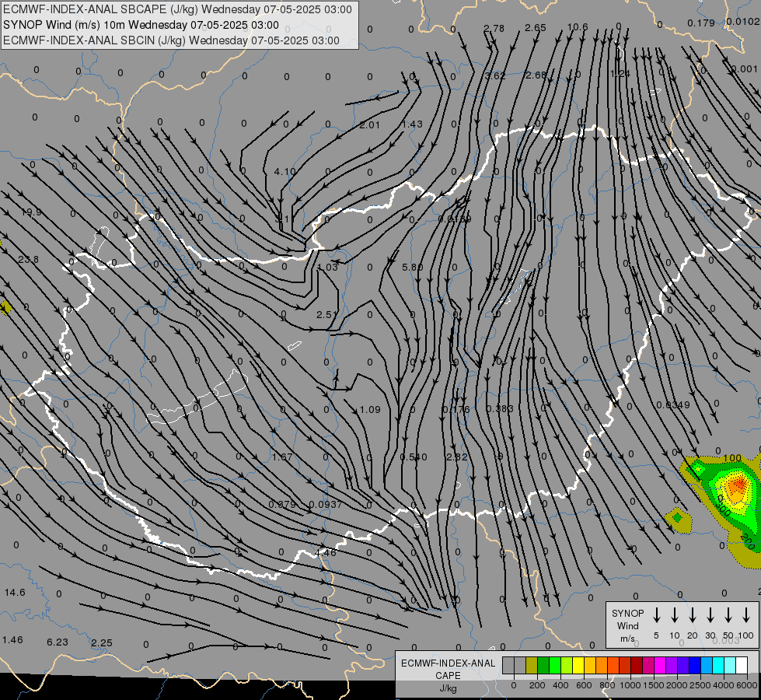Image resolution: width=761 pixels, height=700 pixels.
Task: Click the SYNOP Wind 10m title line
Action: click(141, 25)
